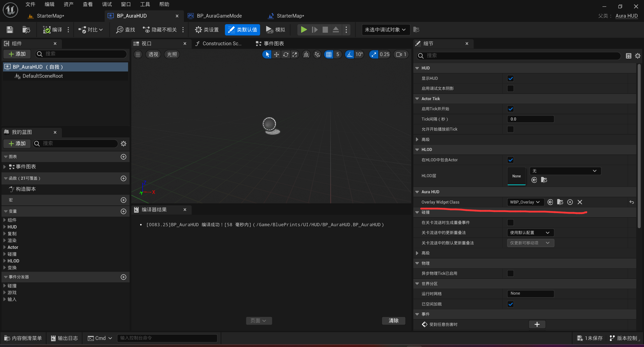
Task: Click the Translate/Move tool icon
Action: click(277, 54)
